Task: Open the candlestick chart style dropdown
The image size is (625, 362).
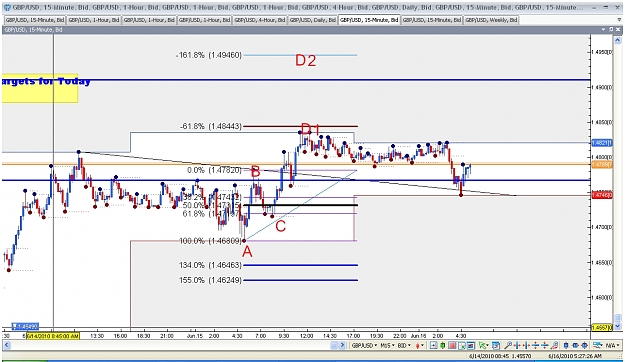Action: 420,345
